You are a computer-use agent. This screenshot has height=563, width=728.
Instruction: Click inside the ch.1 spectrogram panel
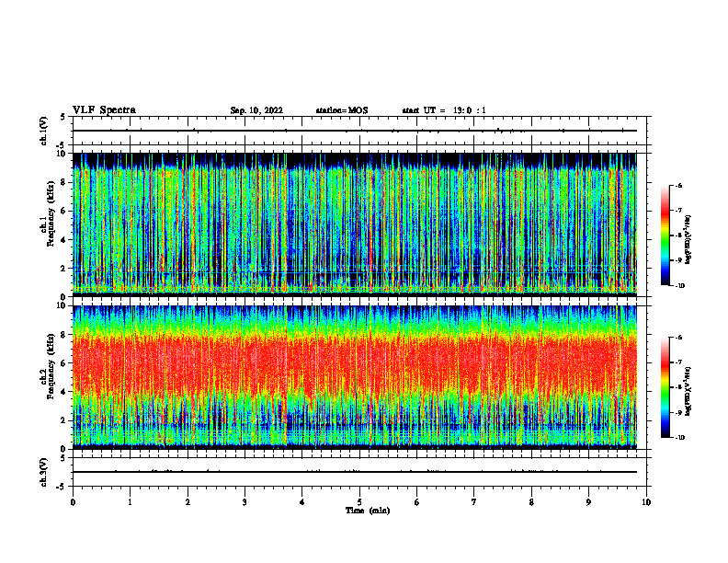355,224
